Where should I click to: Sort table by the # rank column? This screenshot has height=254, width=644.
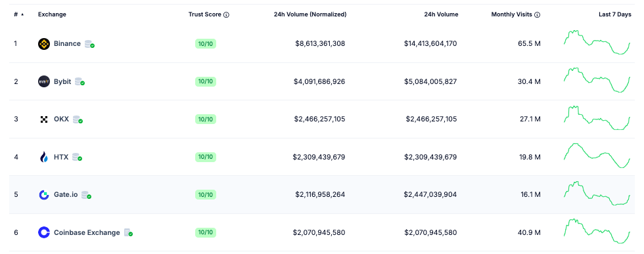18,14
